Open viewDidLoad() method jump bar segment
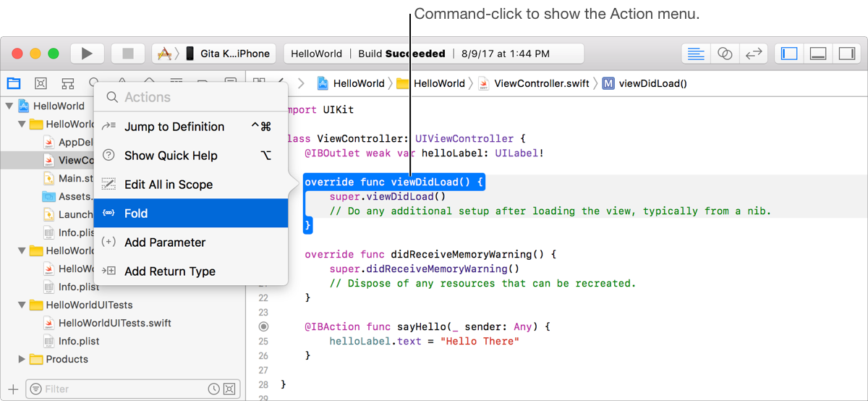Image resolution: width=868 pixels, height=401 pixels. (644, 83)
